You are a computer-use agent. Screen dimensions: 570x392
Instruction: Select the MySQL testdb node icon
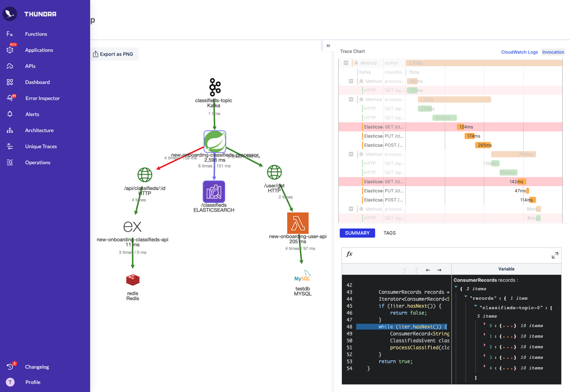click(x=303, y=276)
